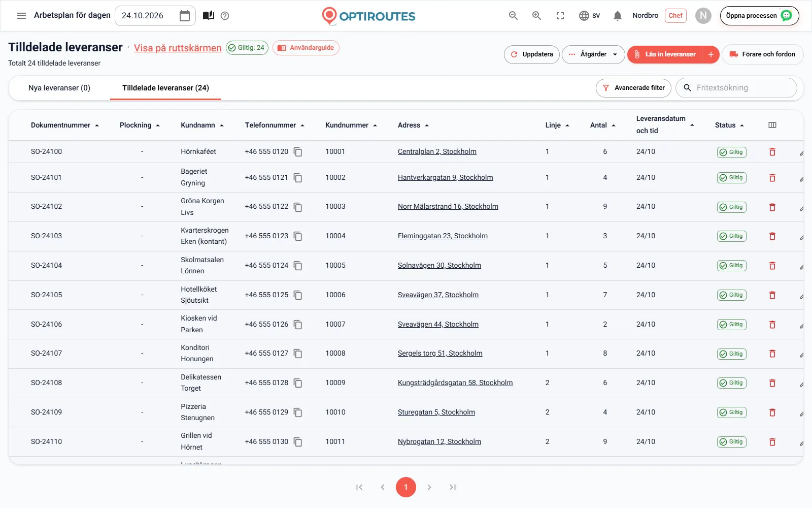Click the search magnifier in top bar
The image size is (812, 508).
coord(513,16)
